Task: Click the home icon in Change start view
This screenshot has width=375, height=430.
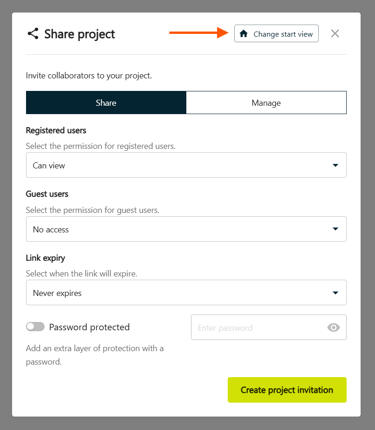Action: (x=244, y=34)
